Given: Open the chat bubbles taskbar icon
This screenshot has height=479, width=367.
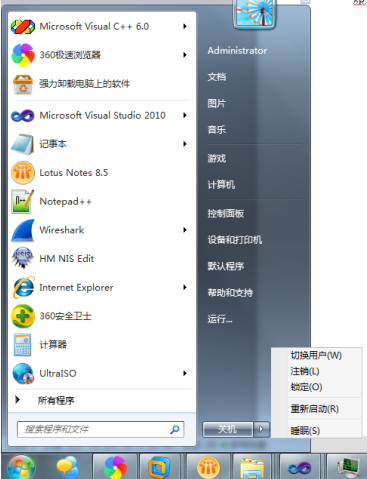Looking at the screenshot, I should [x=68, y=467].
